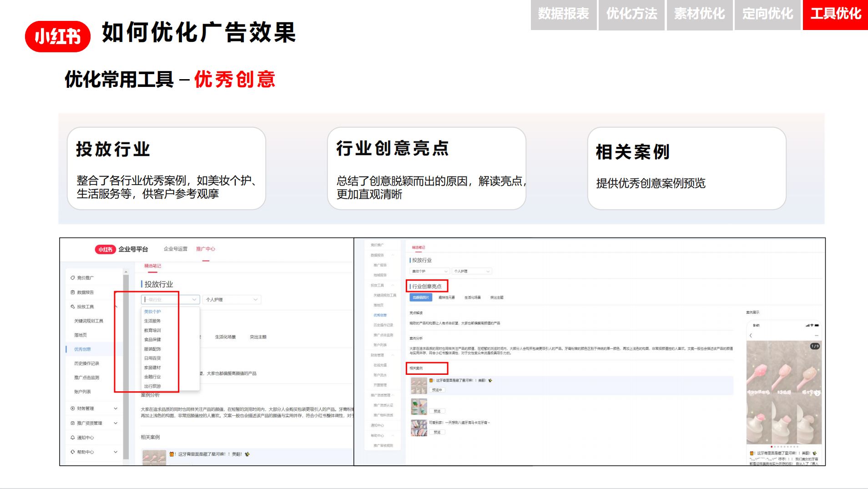Click the 帮助中心 icon
The width and height of the screenshot is (868, 489).
tap(72, 452)
